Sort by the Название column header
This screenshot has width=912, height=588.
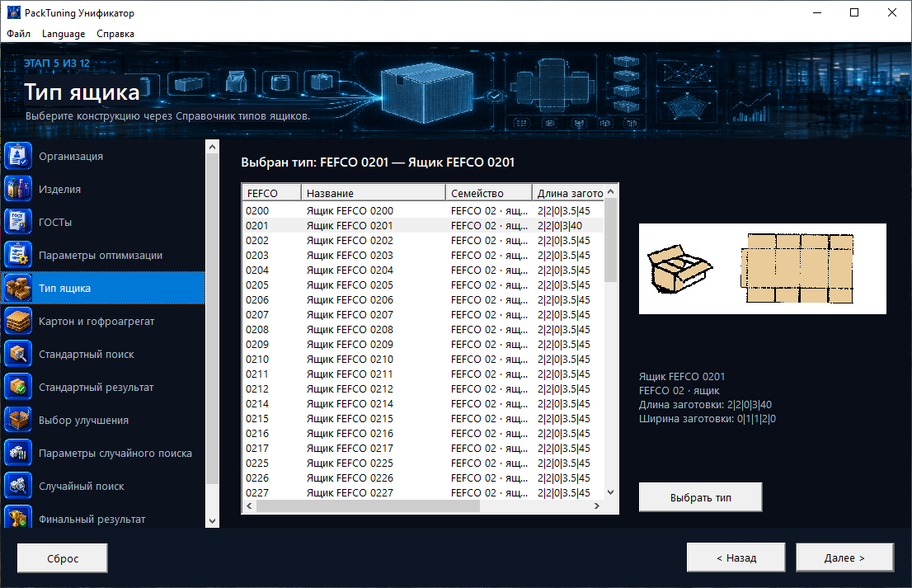point(374,193)
